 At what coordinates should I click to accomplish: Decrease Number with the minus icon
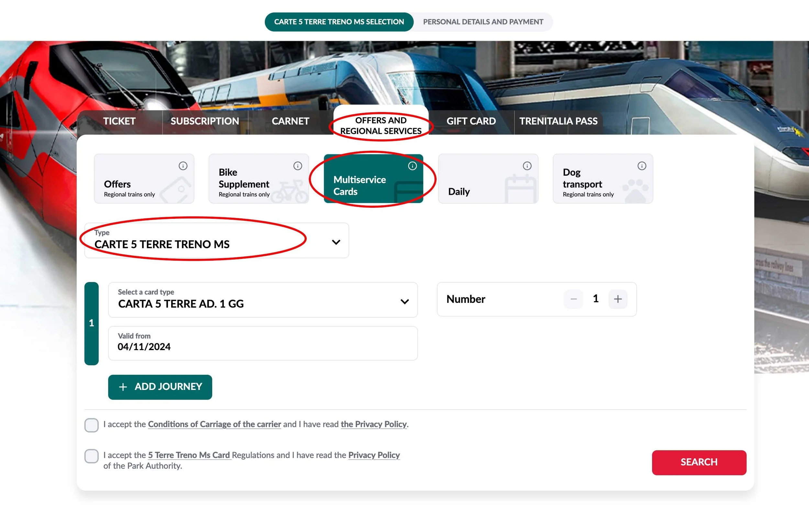tap(573, 299)
